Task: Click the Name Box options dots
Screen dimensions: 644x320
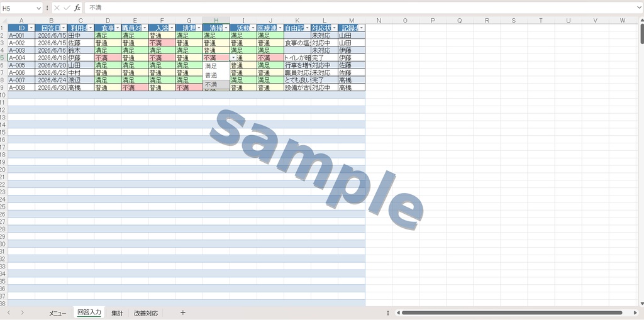Action: click(47, 8)
